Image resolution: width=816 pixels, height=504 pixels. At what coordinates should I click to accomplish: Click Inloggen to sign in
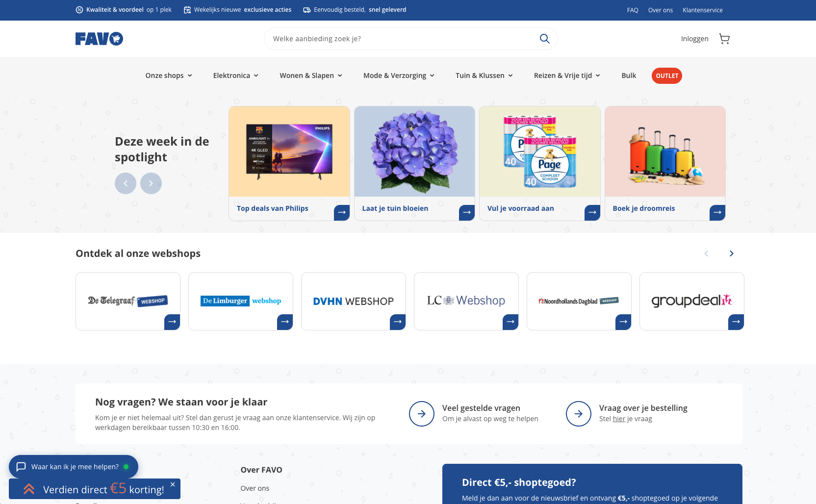click(x=694, y=39)
